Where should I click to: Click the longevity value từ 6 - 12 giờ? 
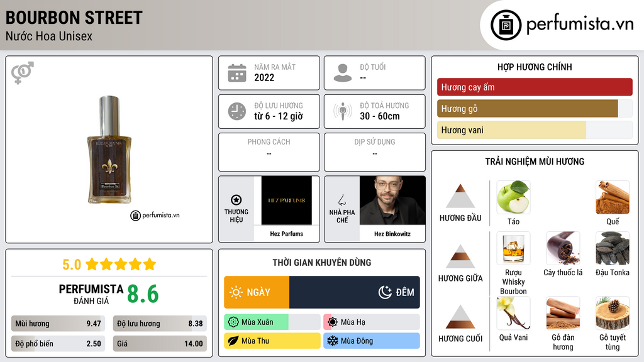pyautogui.click(x=279, y=116)
